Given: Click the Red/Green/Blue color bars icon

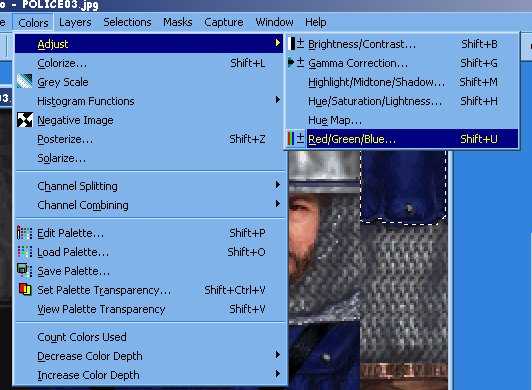Looking at the screenshot, I should coord(296,138).
